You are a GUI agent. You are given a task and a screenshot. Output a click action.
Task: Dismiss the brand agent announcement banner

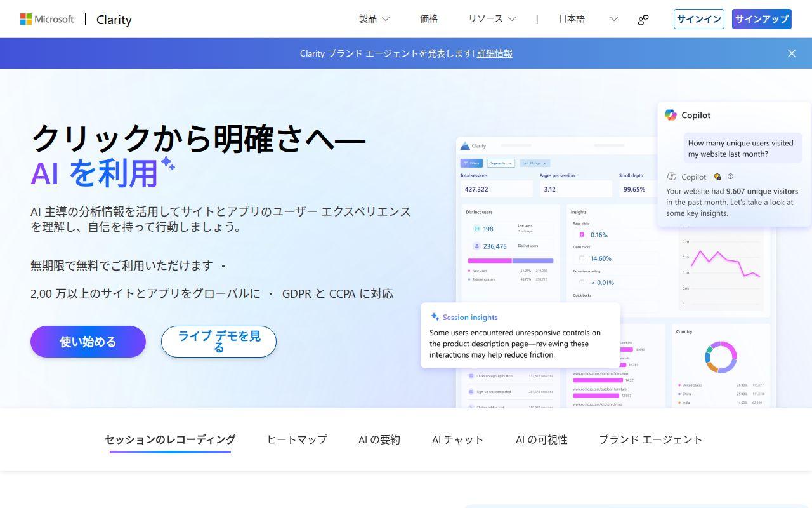point(792,53)
